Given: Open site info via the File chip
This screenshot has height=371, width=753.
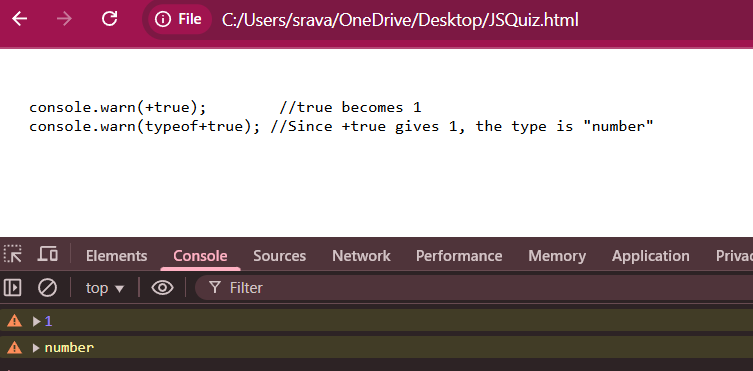Looking at the screenshot, I should (179, 19).
